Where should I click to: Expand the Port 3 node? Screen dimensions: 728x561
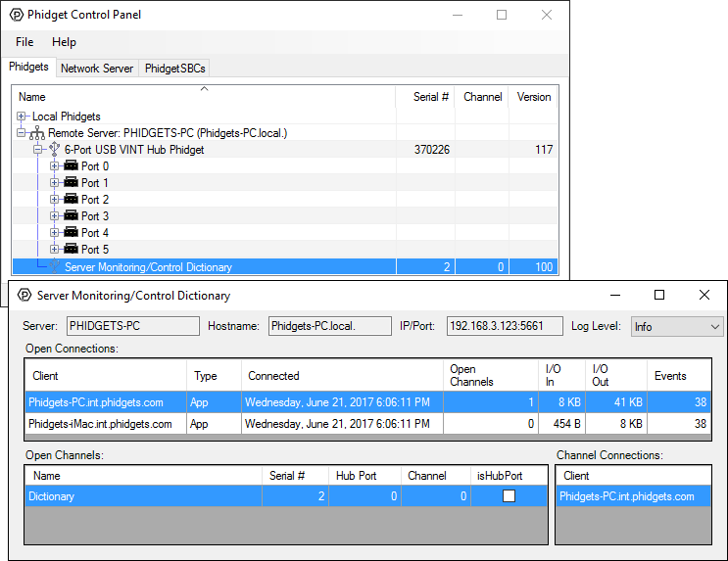pos(54,216)
